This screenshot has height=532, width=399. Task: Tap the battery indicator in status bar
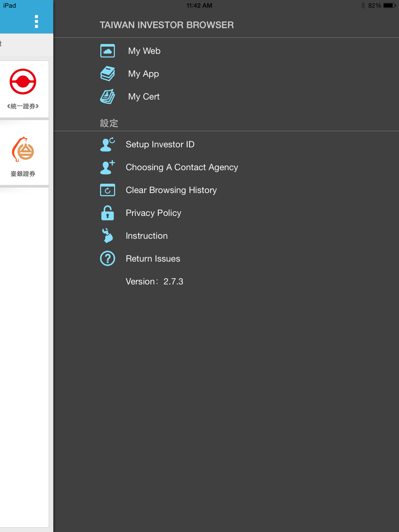click(x=389, y=6)
